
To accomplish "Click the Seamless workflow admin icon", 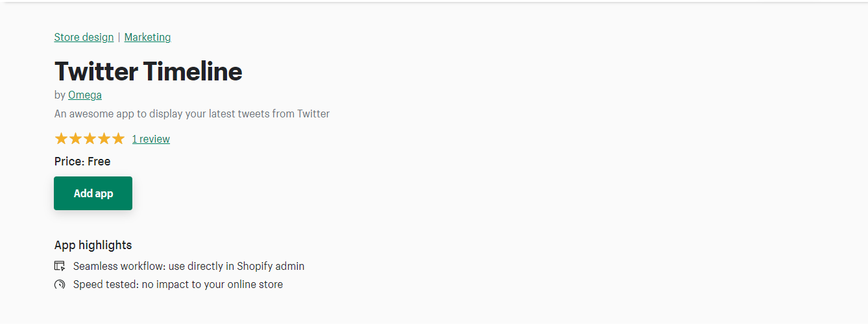I will tap(60, 266).
